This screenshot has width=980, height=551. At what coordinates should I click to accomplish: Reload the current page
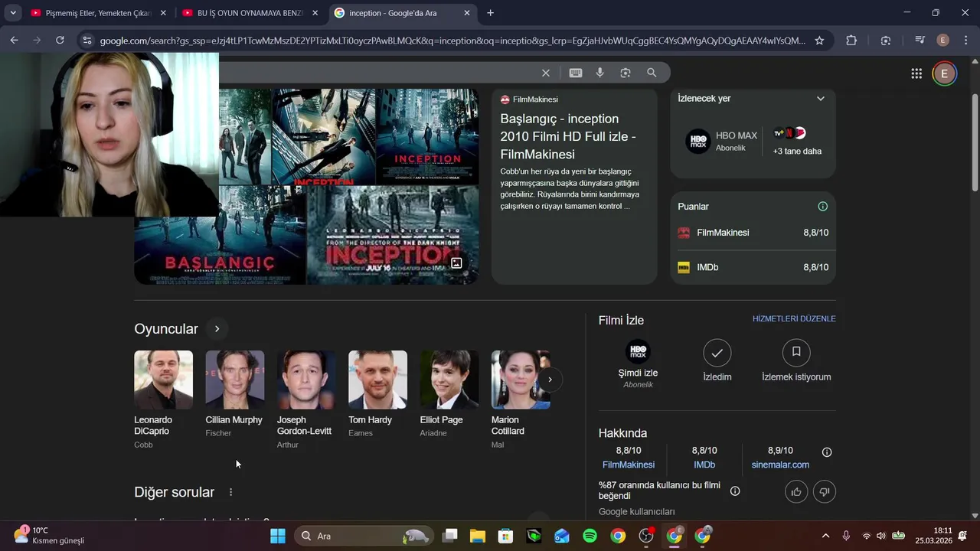click(x=60, y=41)
